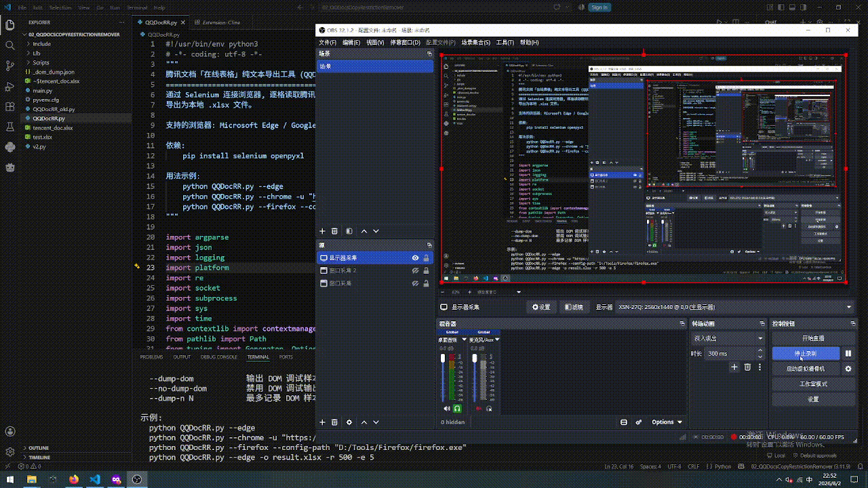Image resolution: width=868 pixels, height=488 pixels.
Task: Open main.py in the Explorer
Action: (43, 90)
